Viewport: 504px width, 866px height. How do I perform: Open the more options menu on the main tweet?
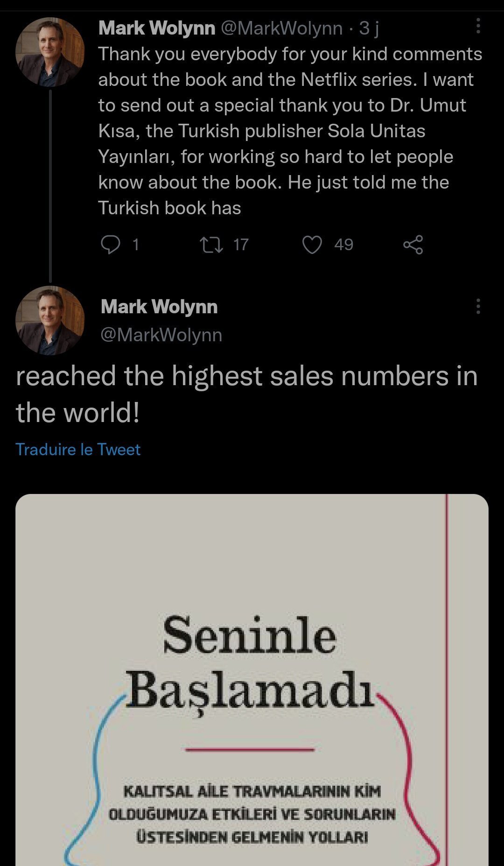pos(478,306)
